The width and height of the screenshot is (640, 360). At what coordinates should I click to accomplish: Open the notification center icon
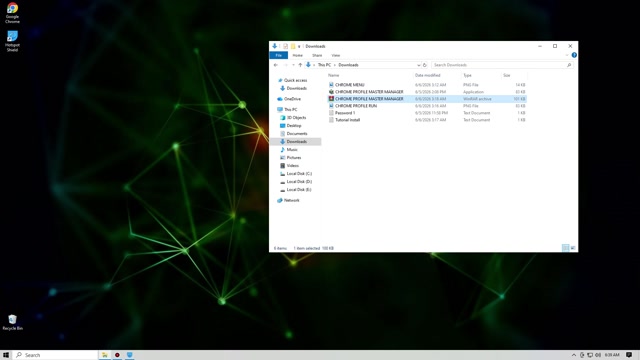point(629,355)
